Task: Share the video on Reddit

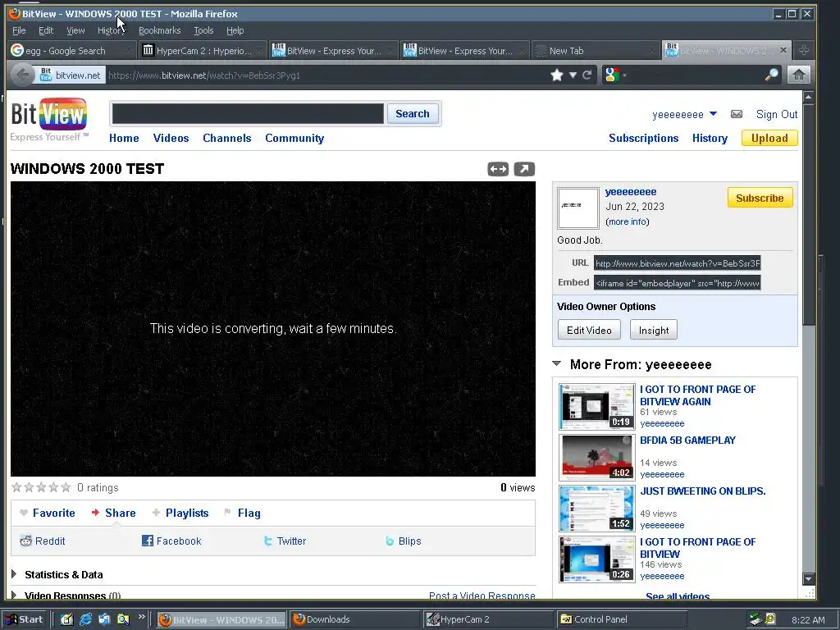Action: click(43, 541)
